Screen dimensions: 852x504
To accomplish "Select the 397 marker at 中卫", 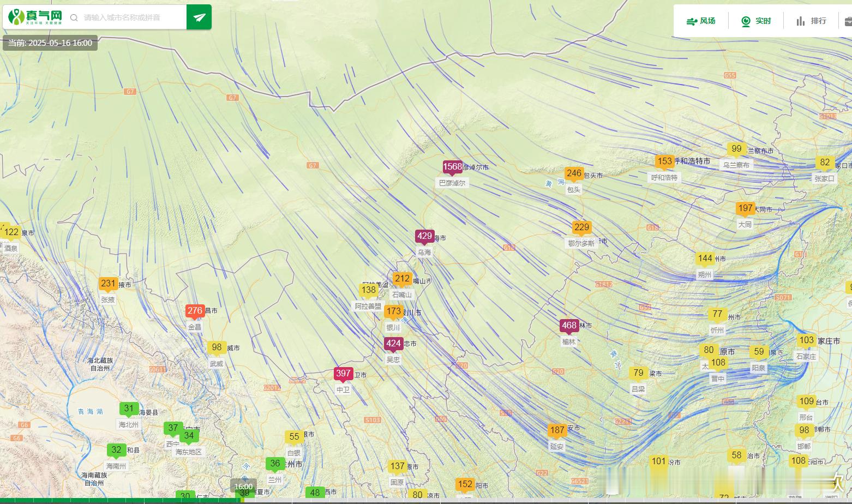I will click(343, 374).
